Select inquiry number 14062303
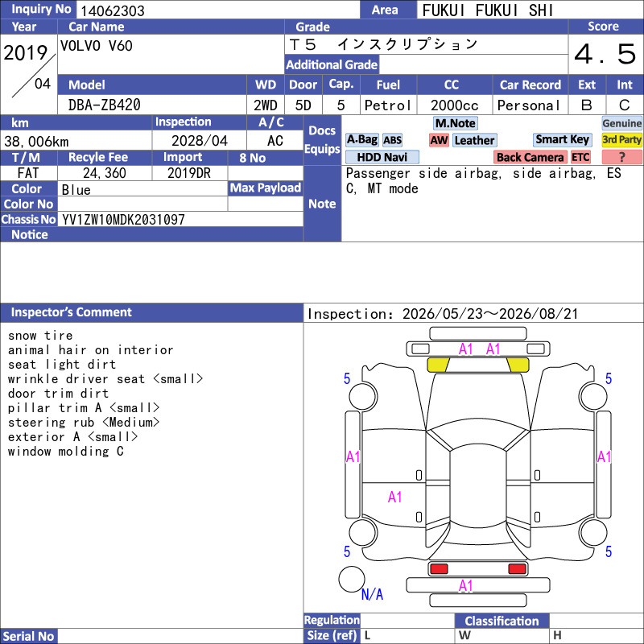This screenshot has height=644, width=644. point(113,10)
